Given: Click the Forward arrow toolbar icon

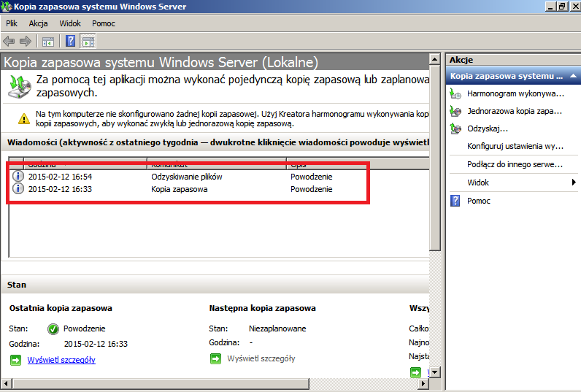Looking at the screenshot, I should [x=26, y=41].
